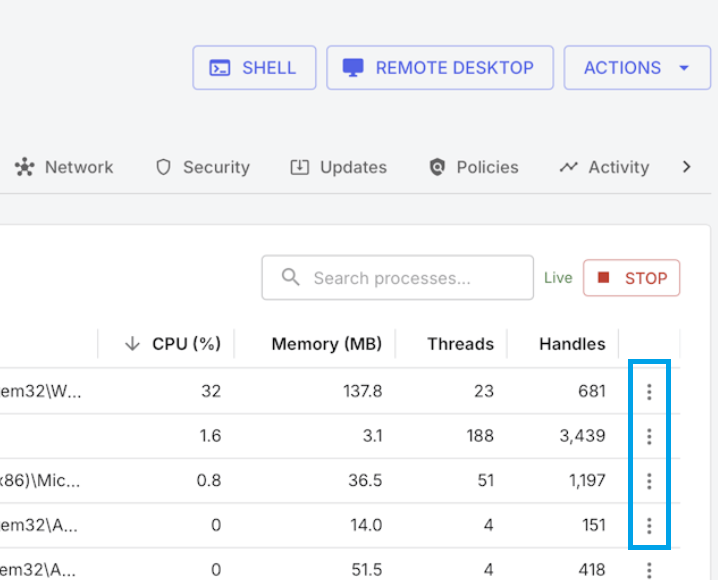Open the Shell terminal session
Viewport: 718px width, 580px height.
pyautogui.click(x=254, y=68)
